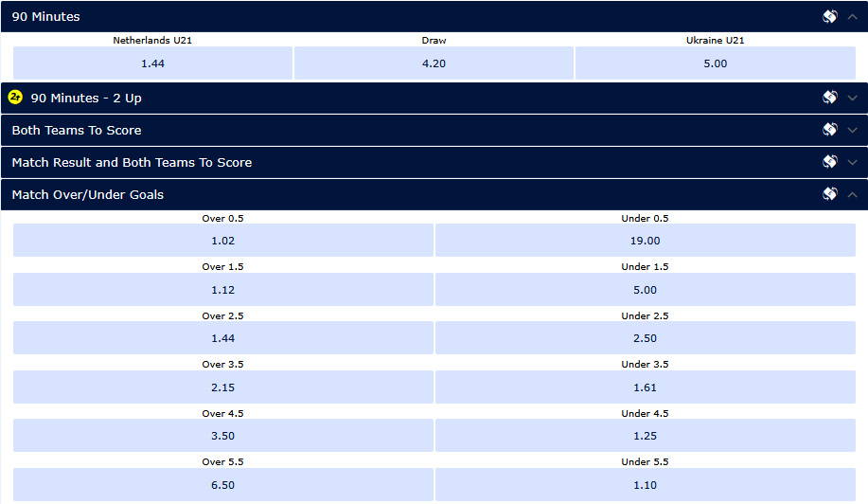Choose Under 3.5 goals at 1.61
Viewport: 868px width, 504px height.
click(646, 387)
